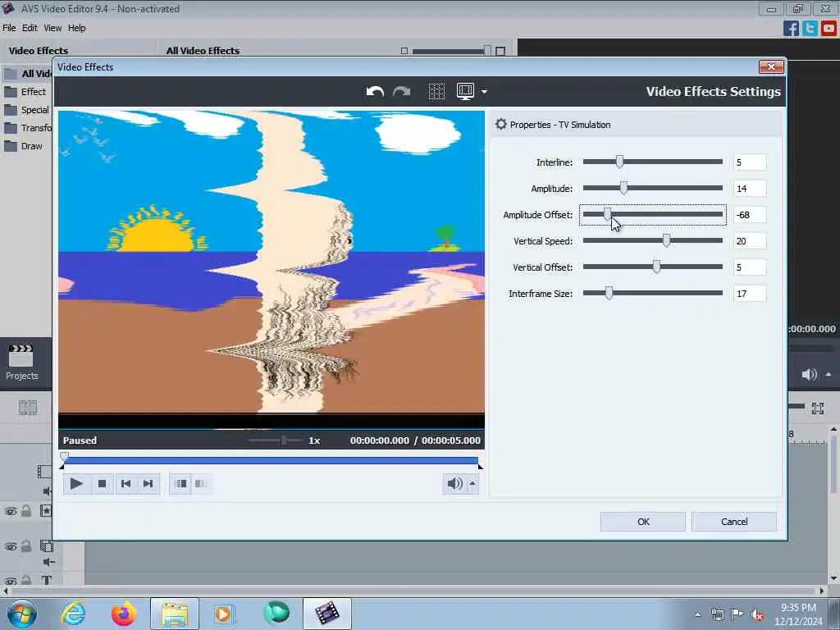The height and width of the screenshot is (630, 840).
Task: Expand the preview volume slider arrow
Action: click(472, 484)
